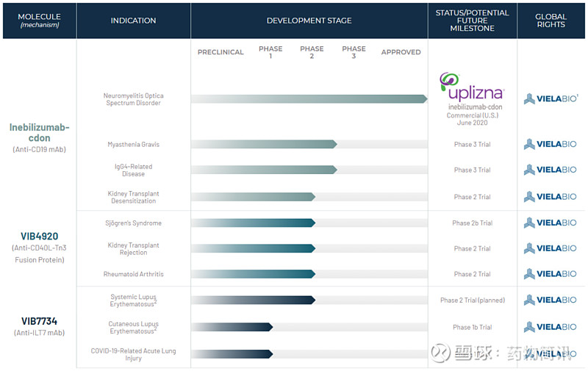Click the Kidney Transplant Rejection indication
Screen dimensions: 588x371
(133, 248)
